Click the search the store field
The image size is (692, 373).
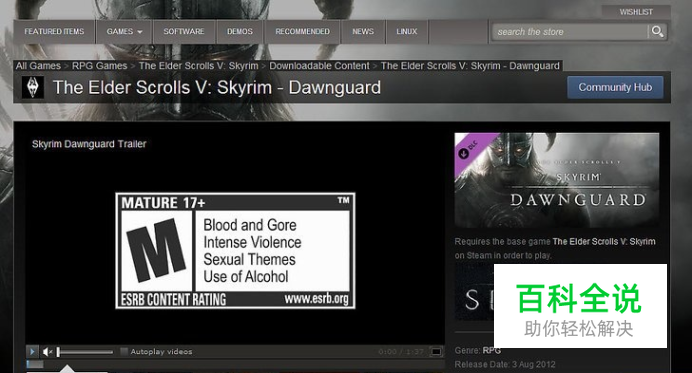[x=569, y=32]
